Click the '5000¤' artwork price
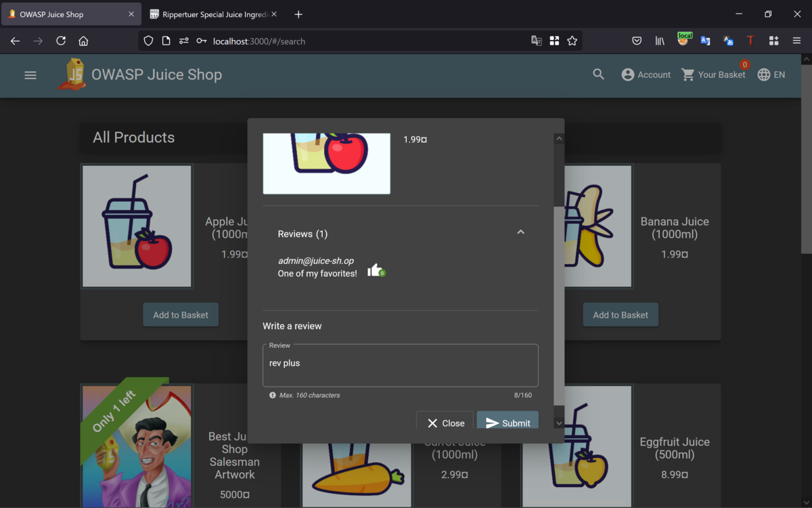Viewport: 812px width, 508px height. 235,494
